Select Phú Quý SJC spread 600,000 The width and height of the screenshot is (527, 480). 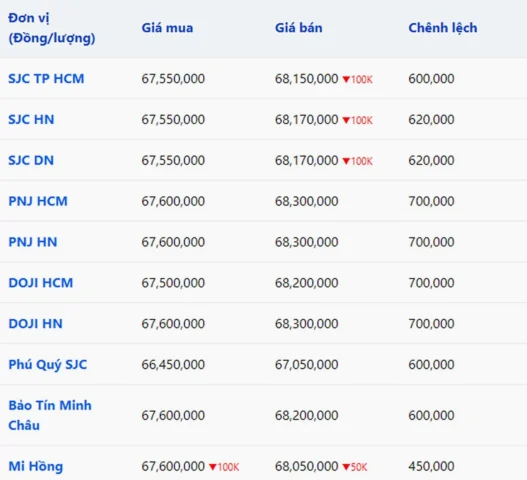point(432,365)
